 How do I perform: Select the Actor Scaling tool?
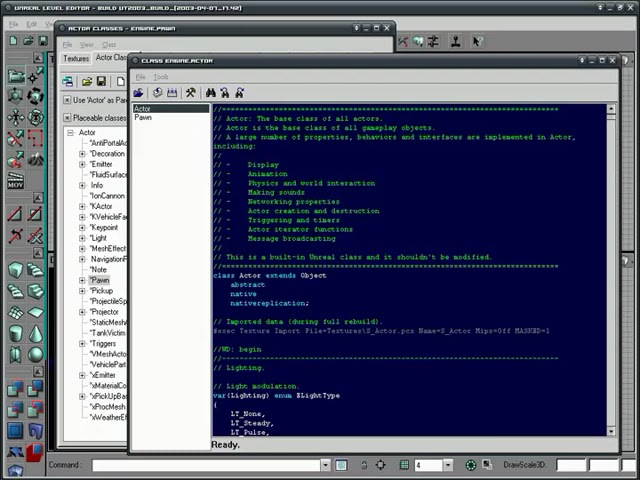pos(16,96)
